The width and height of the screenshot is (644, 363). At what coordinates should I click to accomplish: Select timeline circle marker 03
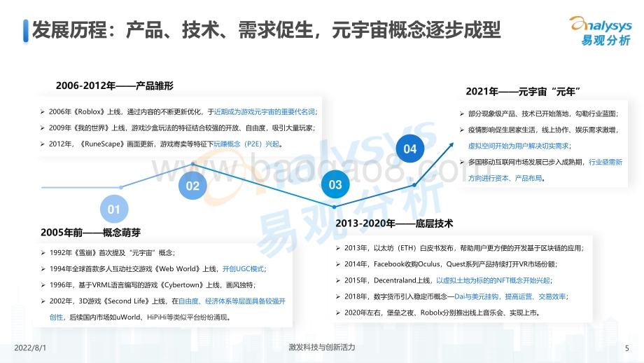point(335,184)
